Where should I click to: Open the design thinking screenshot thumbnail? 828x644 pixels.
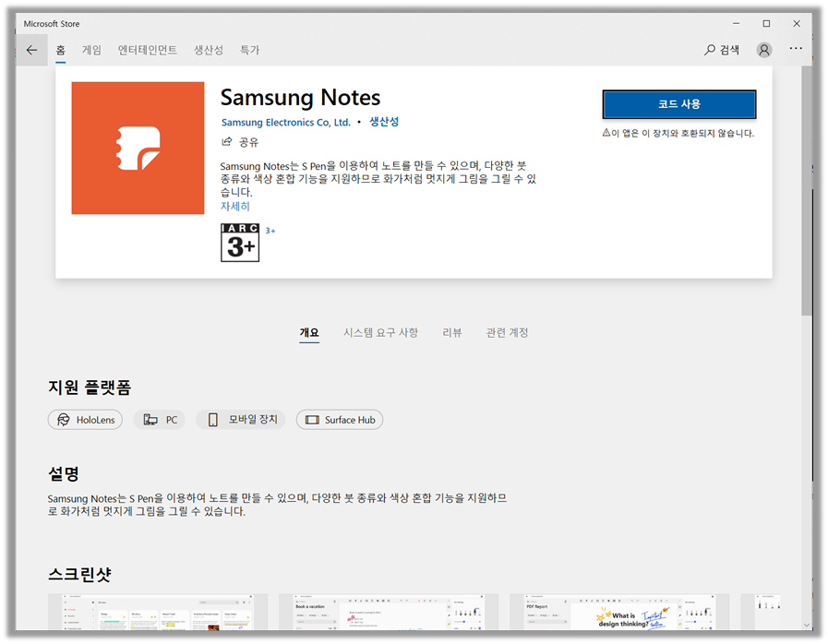619,612
